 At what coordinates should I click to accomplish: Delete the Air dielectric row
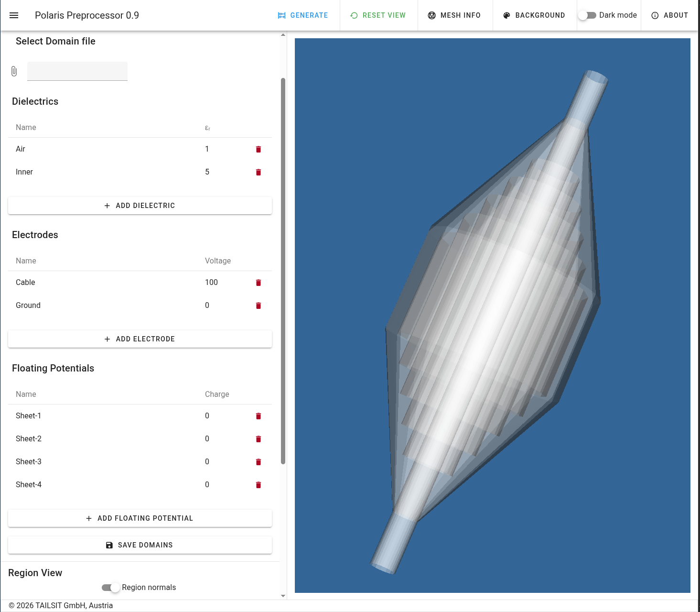258,149
